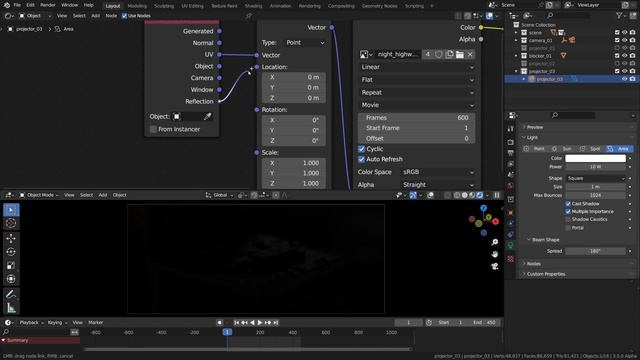Open the Flat projection dropdown
Image resolution: width=640 pixels, height=360 pixels.
click(417, 80)
